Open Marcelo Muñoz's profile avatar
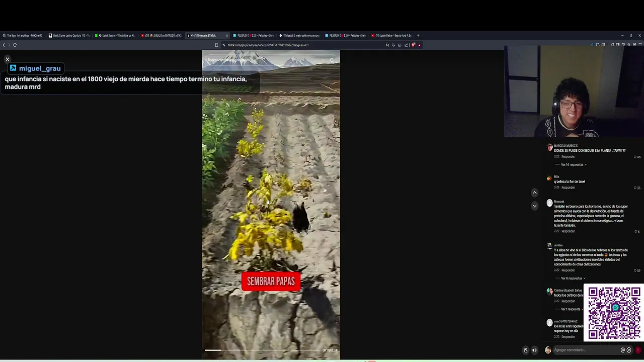This screenshot has height=362, width=644. (x=549, y=147)
